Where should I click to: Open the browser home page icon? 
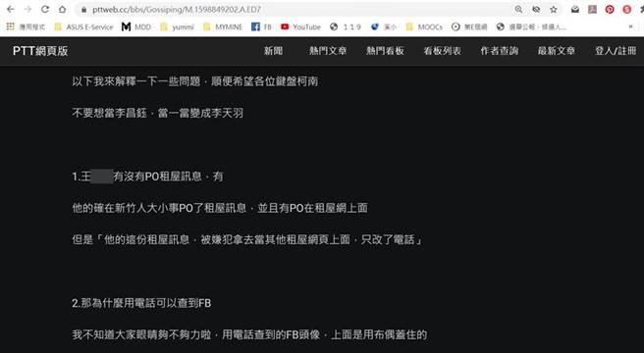point(62,9)
